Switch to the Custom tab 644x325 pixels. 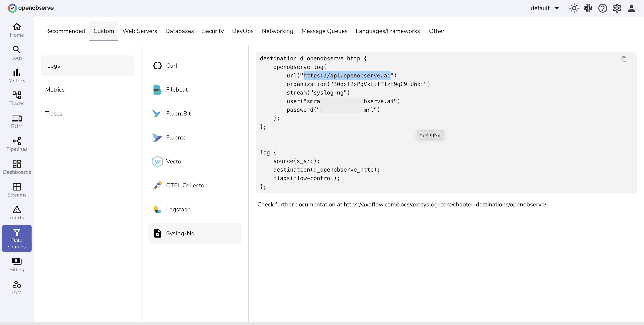104,31
